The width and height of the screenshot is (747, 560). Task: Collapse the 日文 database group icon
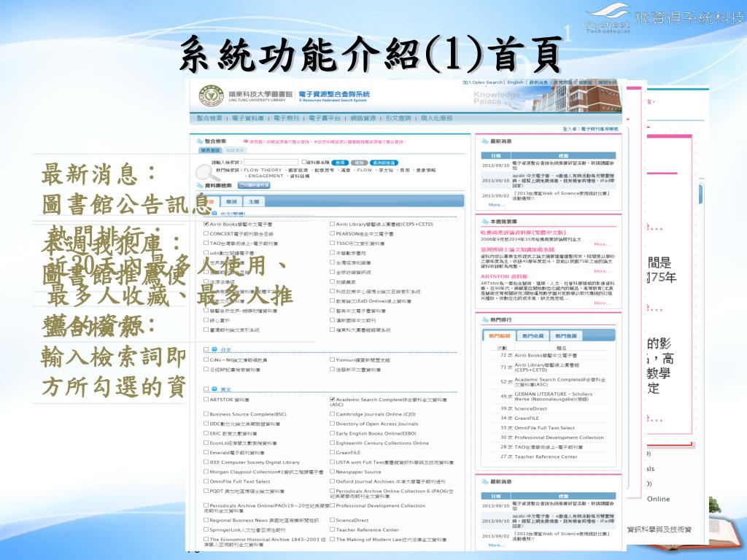click(x=214, y=349)
